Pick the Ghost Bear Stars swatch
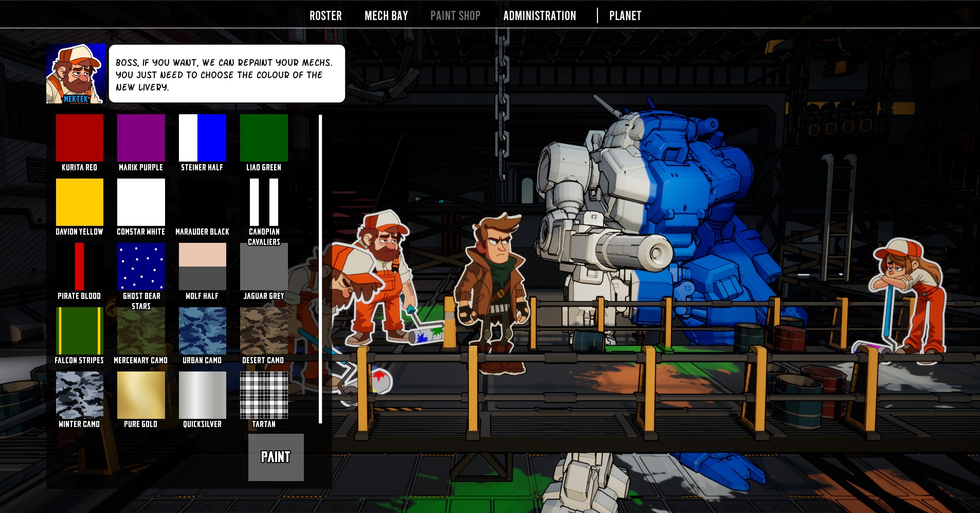 tap(141, 267)
